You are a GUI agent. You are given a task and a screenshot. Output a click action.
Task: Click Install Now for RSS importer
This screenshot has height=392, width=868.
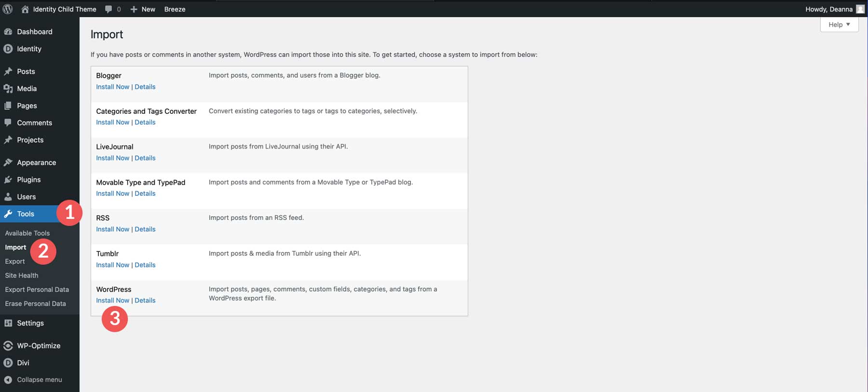point(113,229)
